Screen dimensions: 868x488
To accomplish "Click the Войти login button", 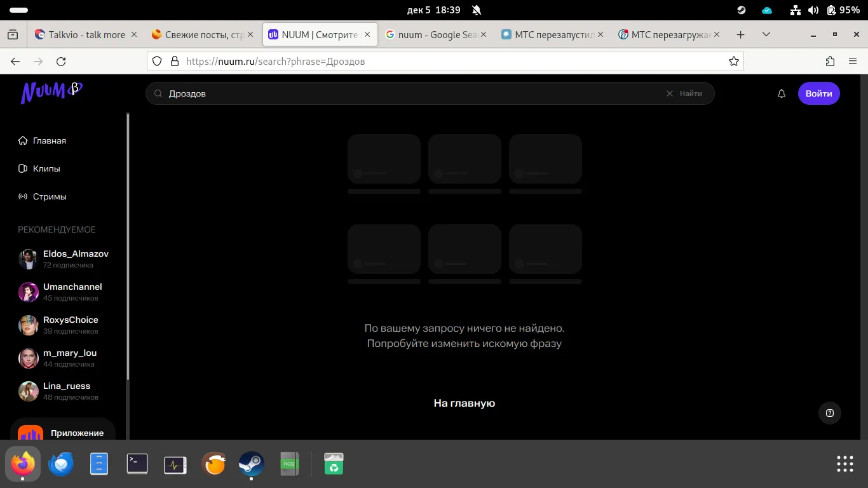I will pos(819,93).
